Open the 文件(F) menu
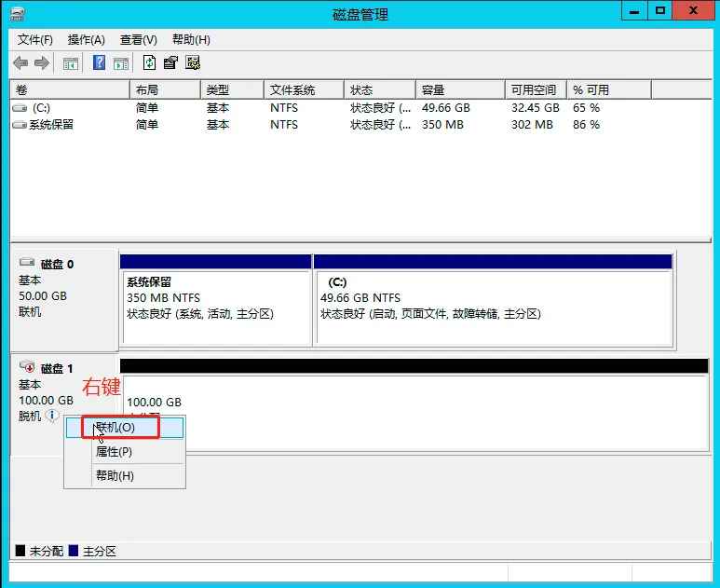 (35, 40)
